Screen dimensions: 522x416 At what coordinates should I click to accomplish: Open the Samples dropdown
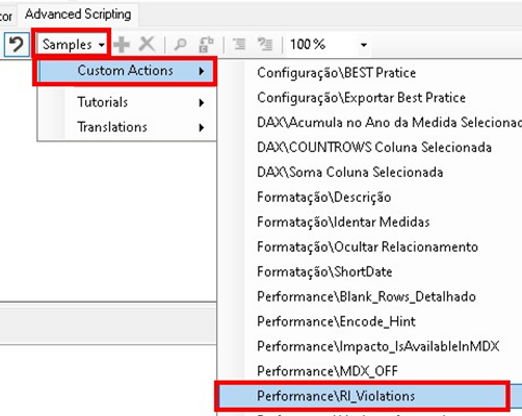click(73, 44)
